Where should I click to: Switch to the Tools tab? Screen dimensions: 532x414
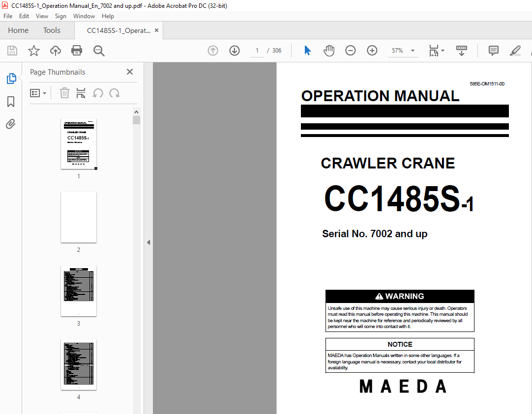52,30
